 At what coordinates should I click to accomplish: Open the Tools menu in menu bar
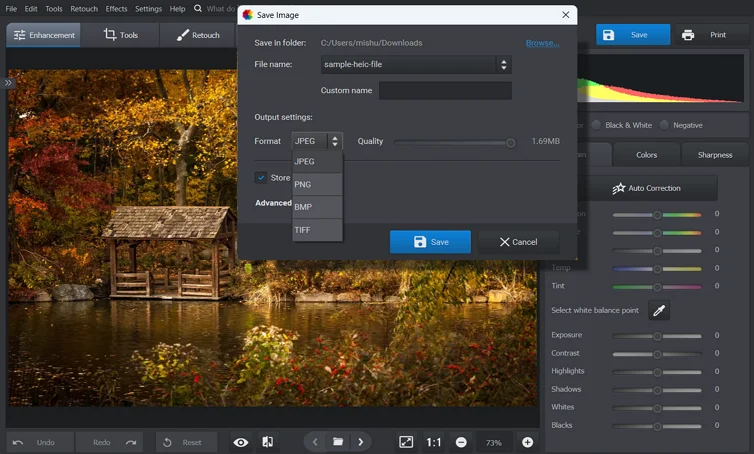tap(53, 9)
